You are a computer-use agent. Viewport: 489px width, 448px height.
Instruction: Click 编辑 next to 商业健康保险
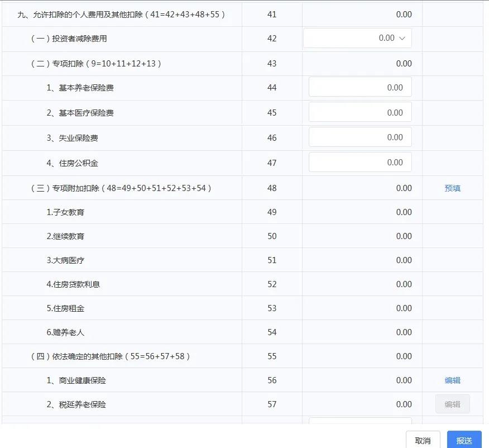tap(452, 380)
